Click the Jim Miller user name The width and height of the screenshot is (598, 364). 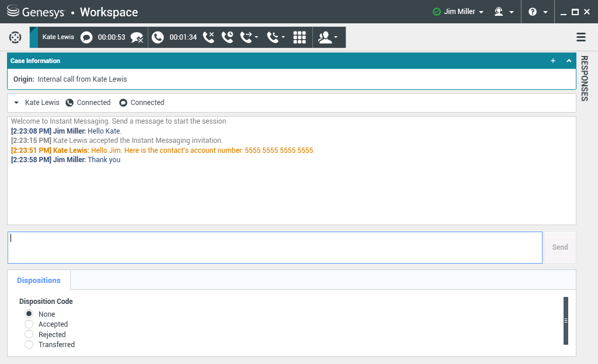(x=460, y=12)
